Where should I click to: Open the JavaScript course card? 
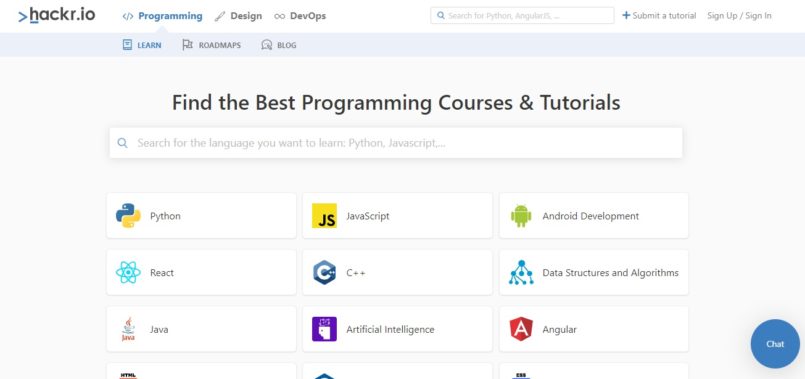[x=397, y=216]
